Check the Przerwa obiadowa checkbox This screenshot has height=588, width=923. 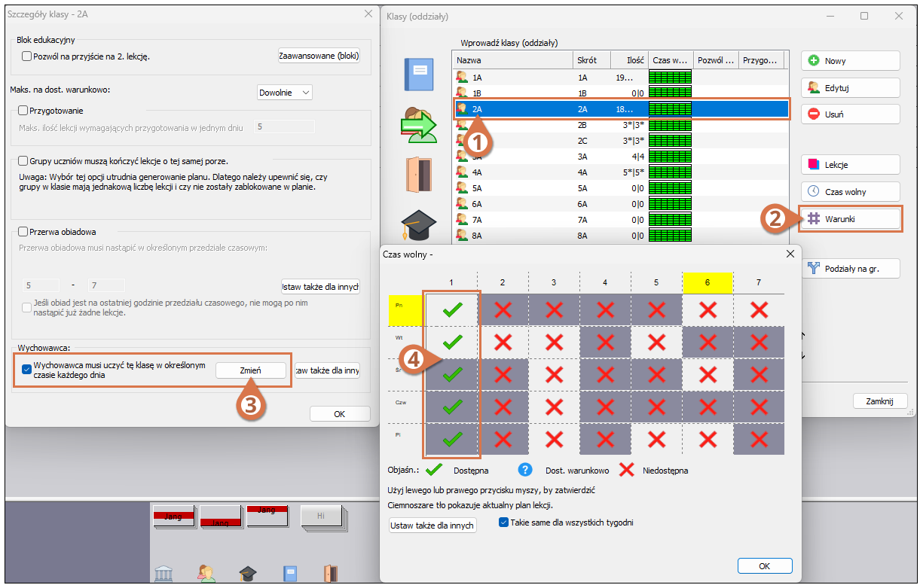(23, 232)
